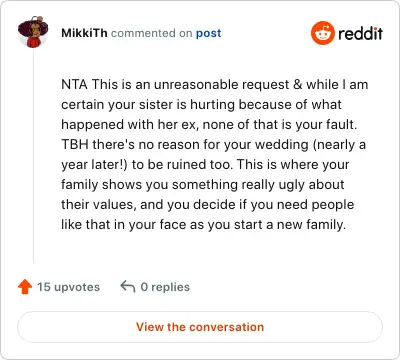
Task: Click the "commented on" gray text
Action: (152, 33)
